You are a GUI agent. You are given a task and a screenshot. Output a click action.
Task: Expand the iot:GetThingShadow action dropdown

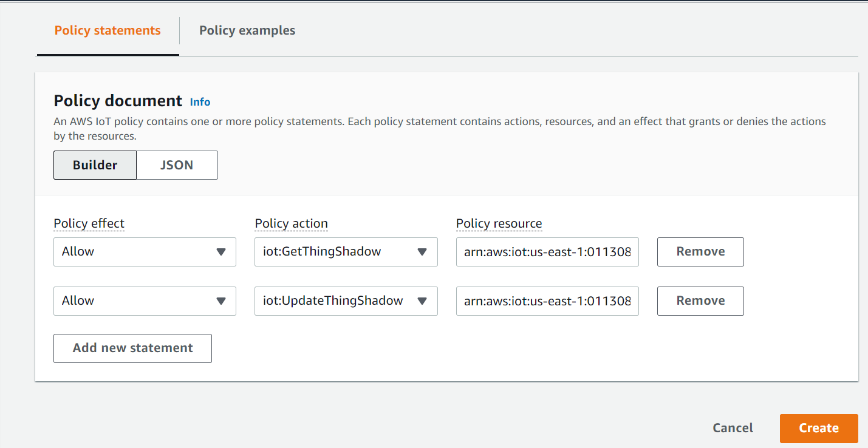click(346, 252)
